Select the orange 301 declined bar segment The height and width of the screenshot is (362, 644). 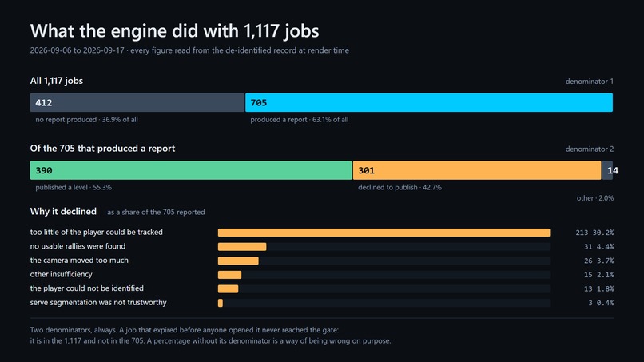477,170
